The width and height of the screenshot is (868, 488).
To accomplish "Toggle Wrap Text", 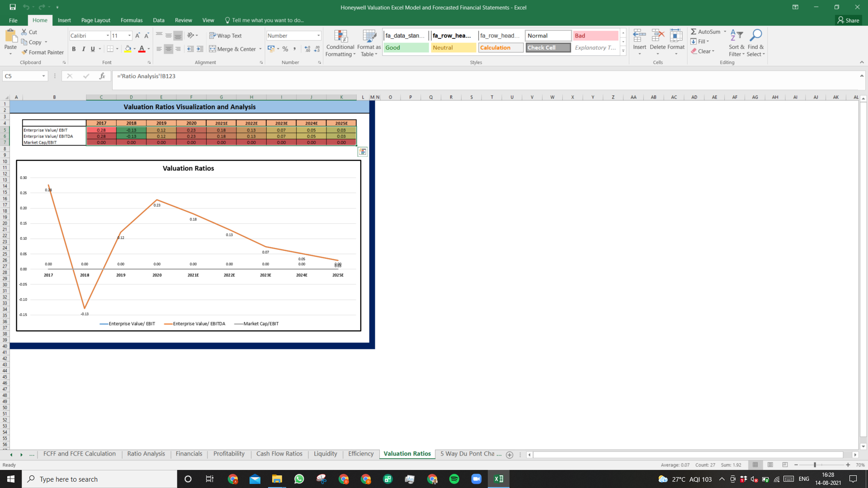I will tap(226, 36).
